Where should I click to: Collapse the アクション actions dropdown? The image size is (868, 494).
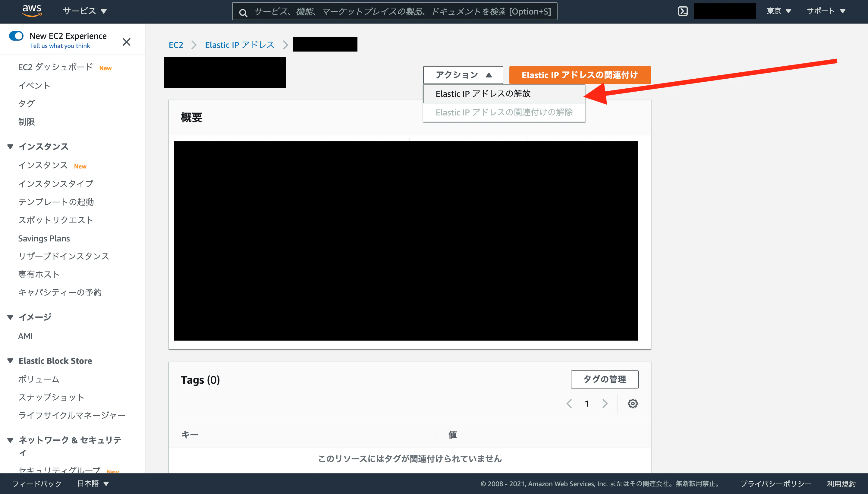coord(463,75)
